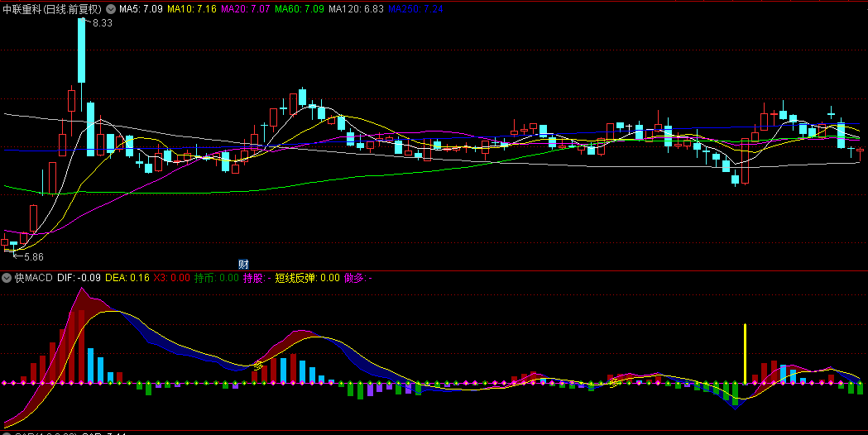
Task: Click the 5.86 low price label
Action: [33, 257]
